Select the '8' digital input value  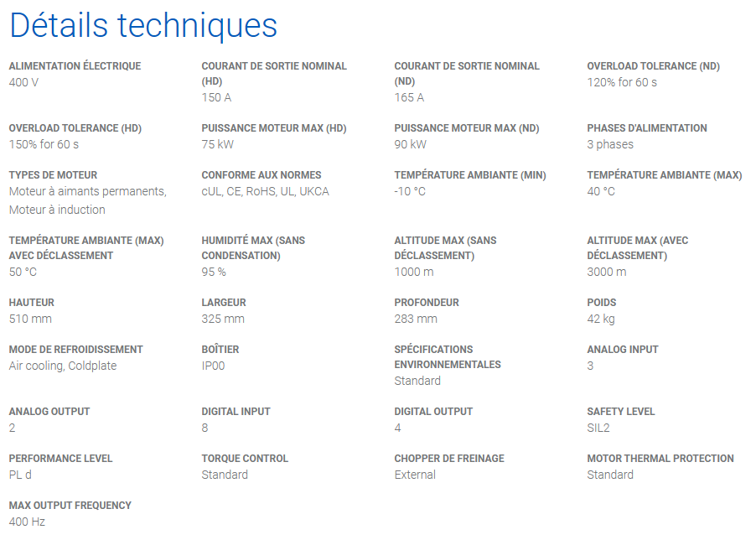tap(205, 428)
